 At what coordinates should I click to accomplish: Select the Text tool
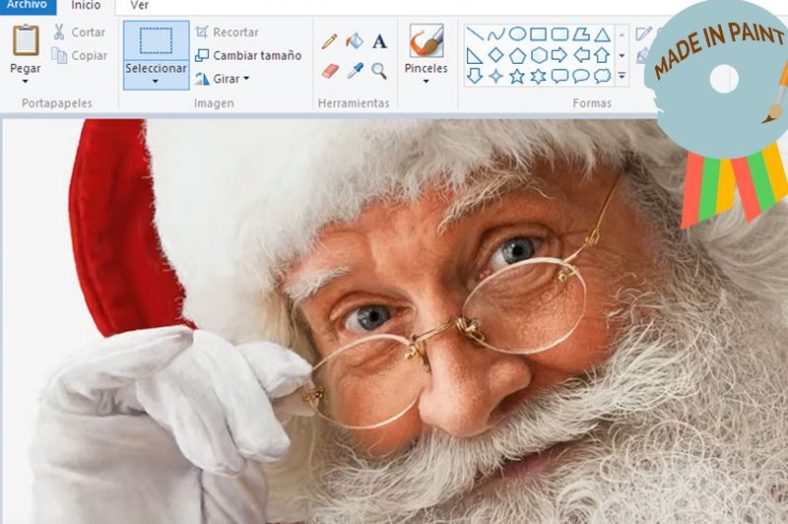379,41
